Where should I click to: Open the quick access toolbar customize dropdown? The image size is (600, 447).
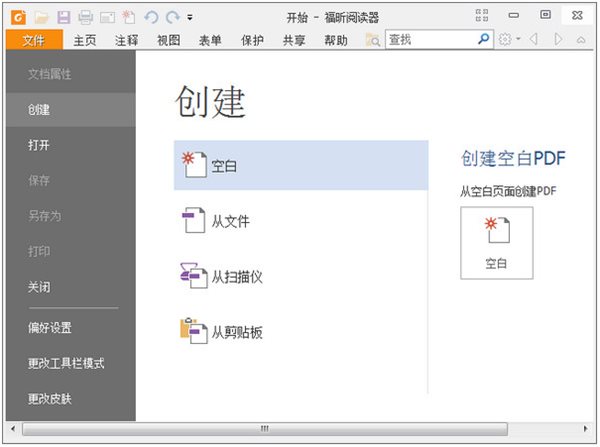click(x=190, y=18)
